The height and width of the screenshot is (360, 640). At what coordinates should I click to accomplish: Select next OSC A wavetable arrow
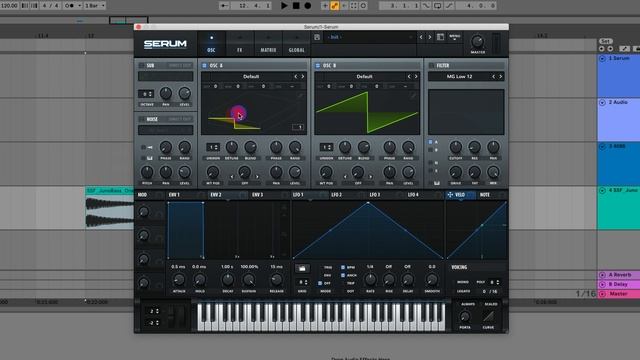303,76
